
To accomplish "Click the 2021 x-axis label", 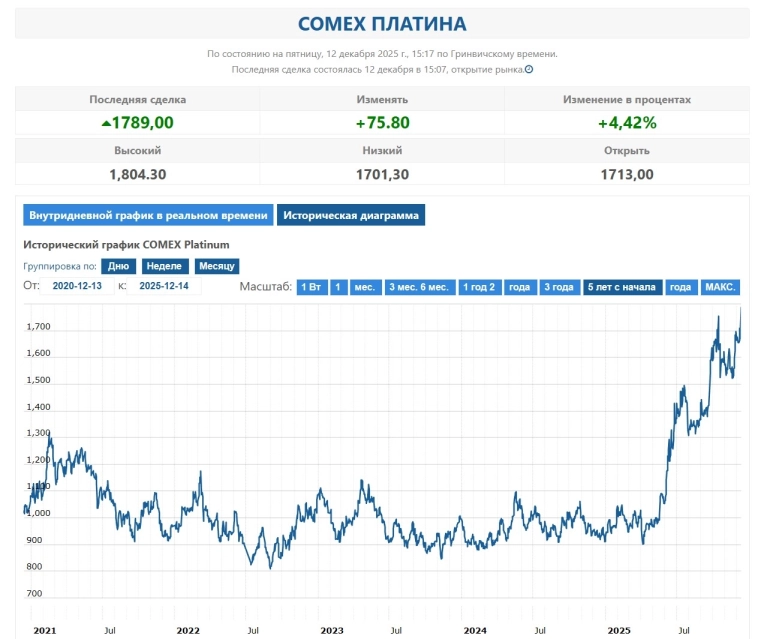I will [44, 630].
